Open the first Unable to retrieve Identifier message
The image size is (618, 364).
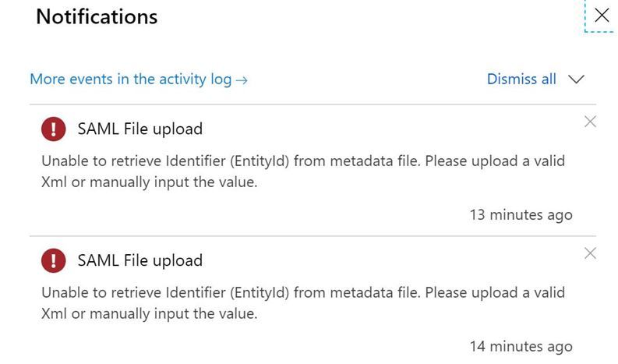tap(303, 171)
